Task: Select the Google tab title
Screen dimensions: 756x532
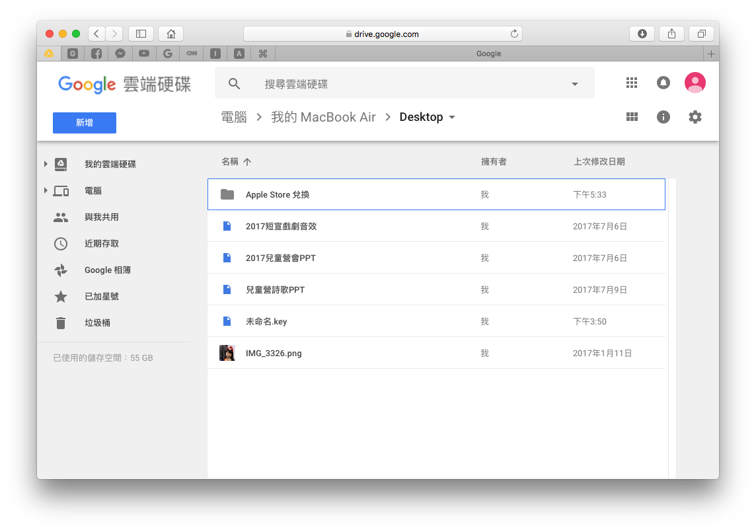Action: (x=488, y=54)
